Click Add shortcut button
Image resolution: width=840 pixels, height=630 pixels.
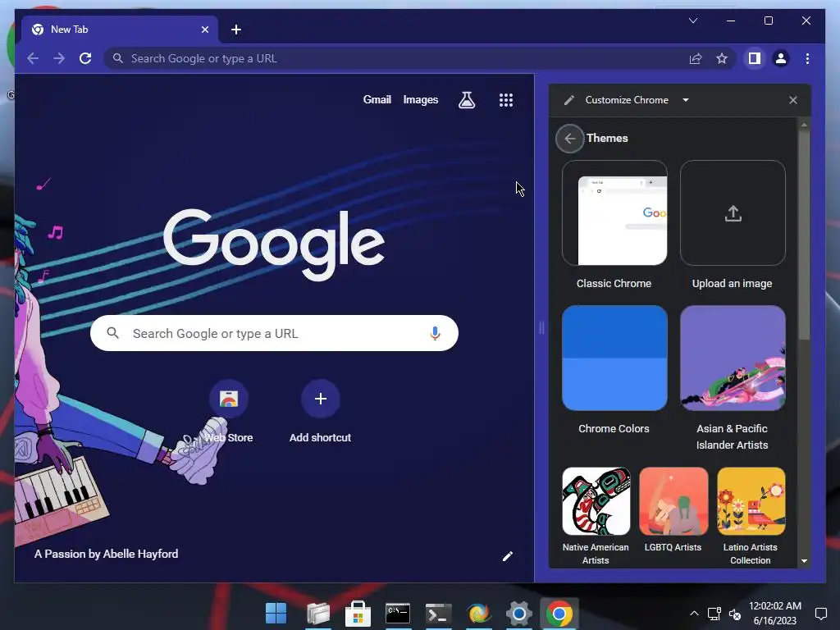tap(321, 412)
